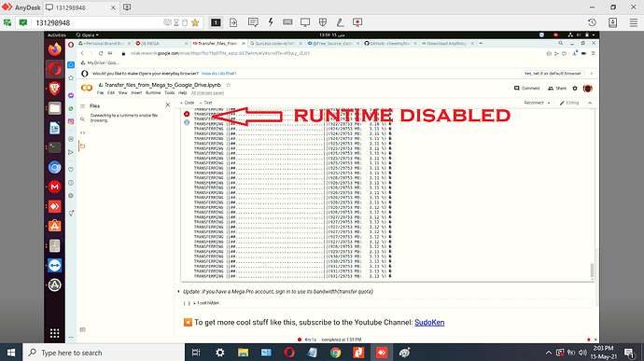Screen dimensions: 644x361
Task: Switch to the Personal Brand browser tab
Action: click(104, 43)
